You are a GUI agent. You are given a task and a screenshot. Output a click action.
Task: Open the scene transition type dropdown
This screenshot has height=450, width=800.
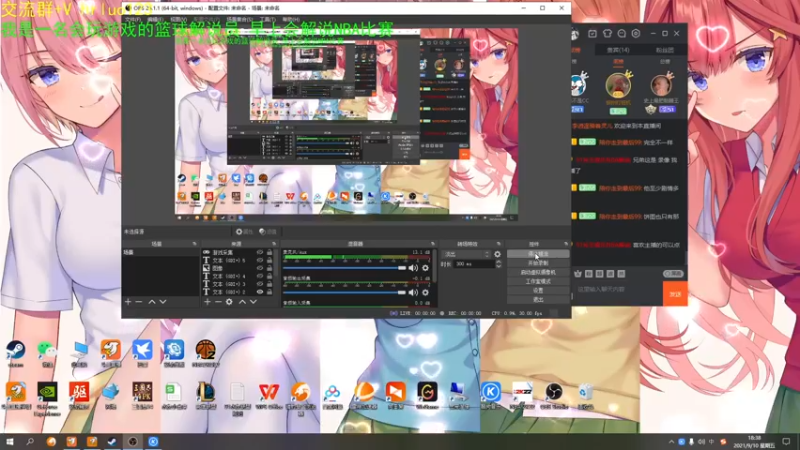coord(466,254)
